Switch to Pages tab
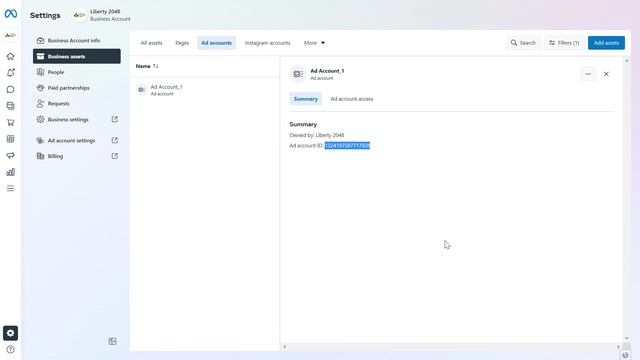This screenshot has height=360, width=640. pyautogui.click(x=182, y=43)
